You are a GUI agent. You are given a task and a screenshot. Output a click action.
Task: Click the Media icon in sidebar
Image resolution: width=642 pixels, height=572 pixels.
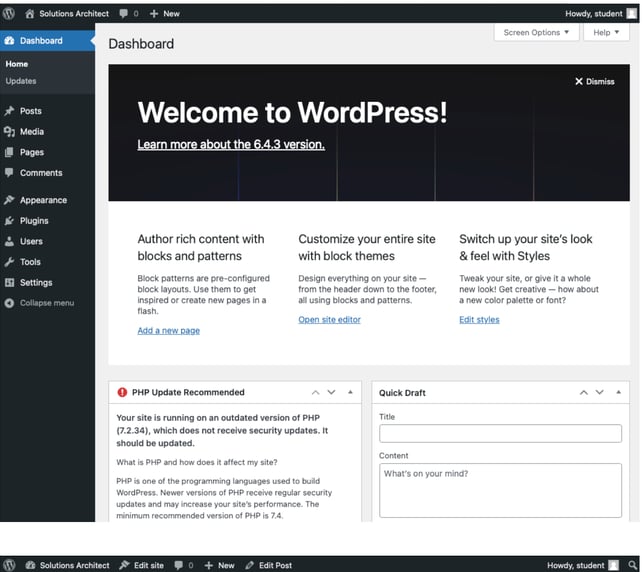click(9, 131)
